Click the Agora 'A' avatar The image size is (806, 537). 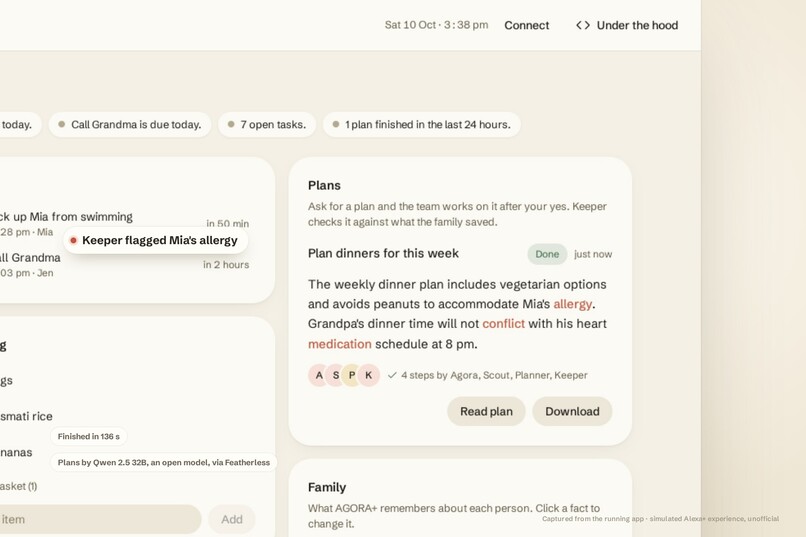click(319, 375)
